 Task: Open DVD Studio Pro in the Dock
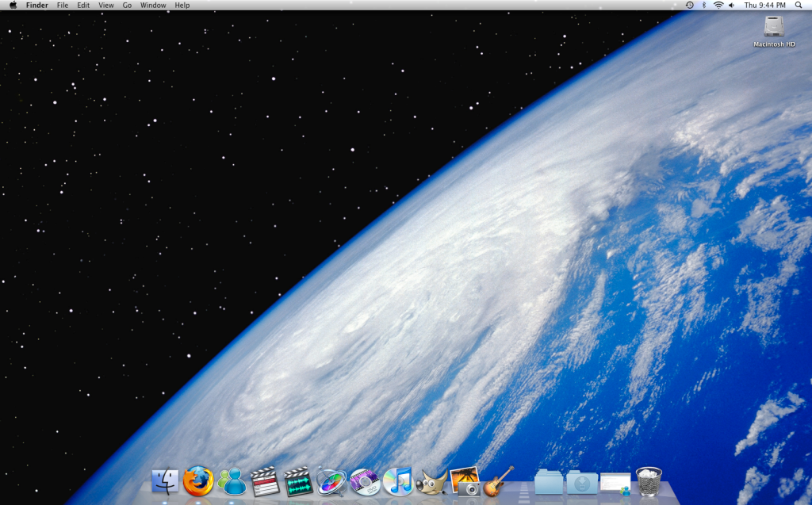coord(365,482)
